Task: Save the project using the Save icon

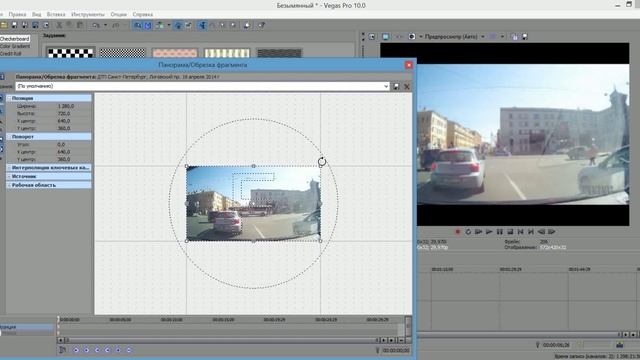Action: tap(14, 25)
